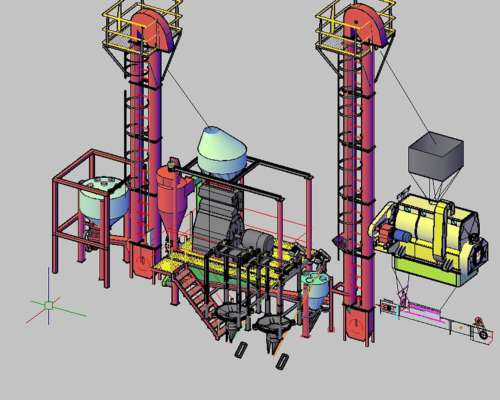Select the right bucket elevator boot section

pos(359,324)
